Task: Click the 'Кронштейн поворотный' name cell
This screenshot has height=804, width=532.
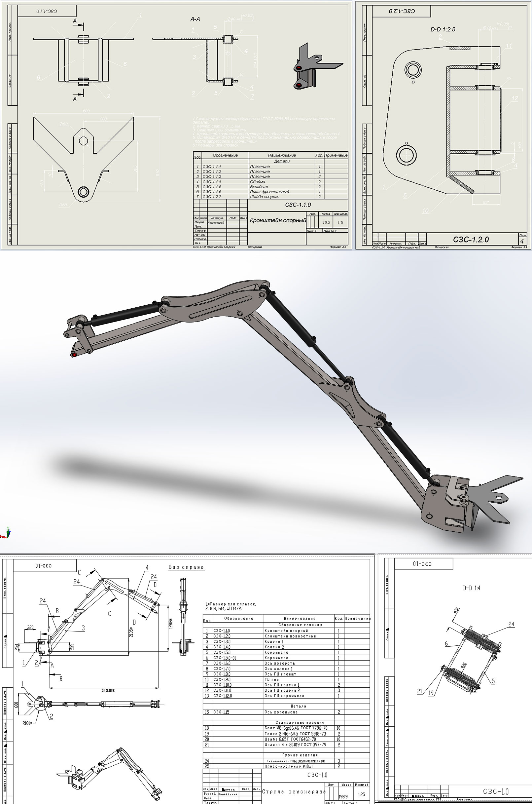Action: pyautogui.click(x=299, y=636)
